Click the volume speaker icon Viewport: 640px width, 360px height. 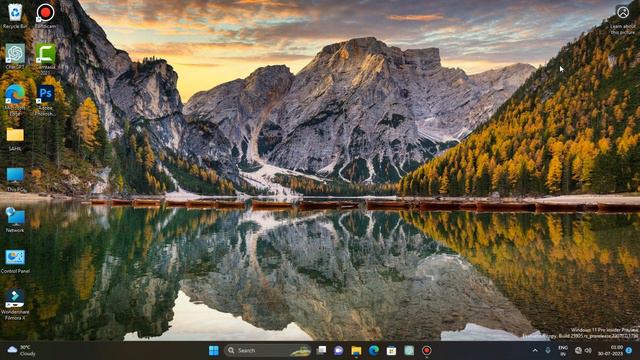[x=588, y=351]
